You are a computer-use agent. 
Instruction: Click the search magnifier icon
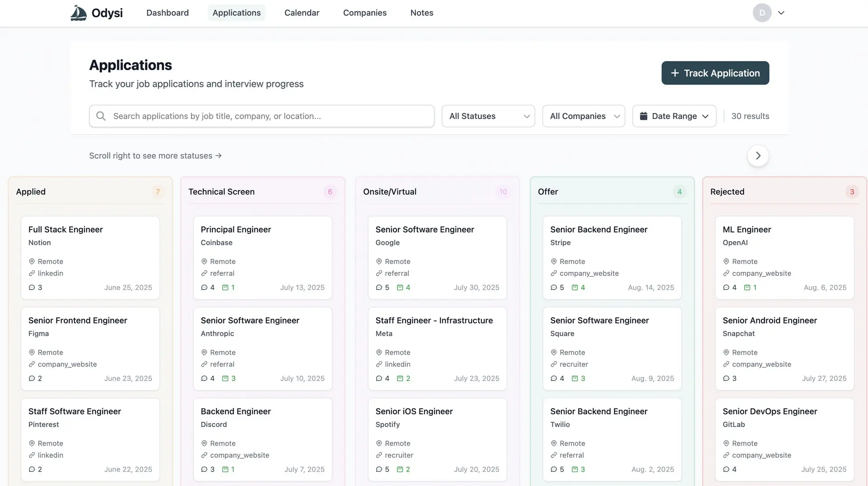(x=101, y=116)
